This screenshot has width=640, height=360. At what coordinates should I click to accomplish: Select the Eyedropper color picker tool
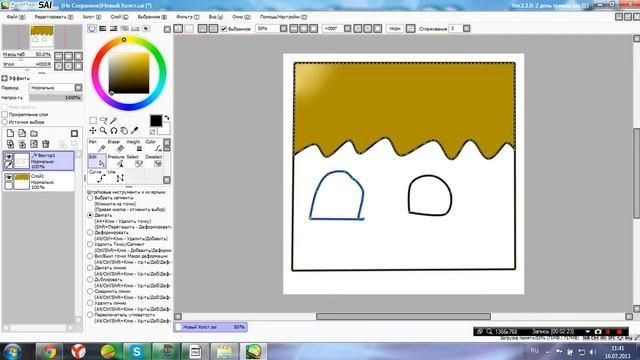point(134,131)
